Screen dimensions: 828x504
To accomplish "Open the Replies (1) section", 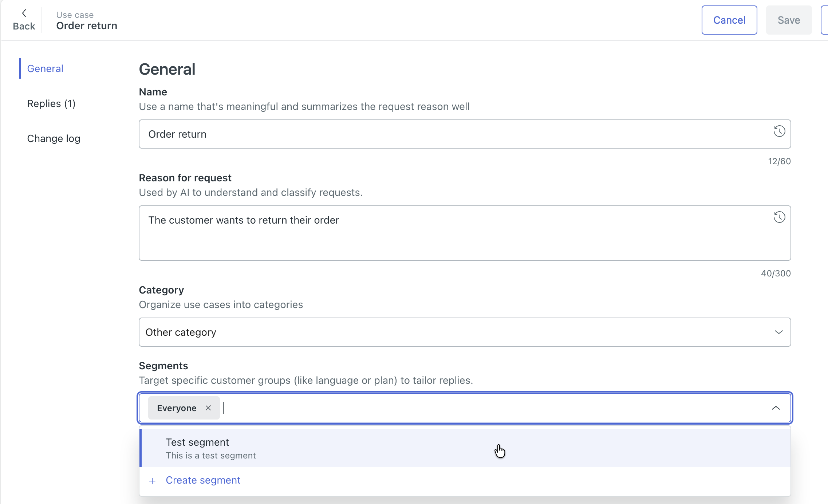I will 51,103.
